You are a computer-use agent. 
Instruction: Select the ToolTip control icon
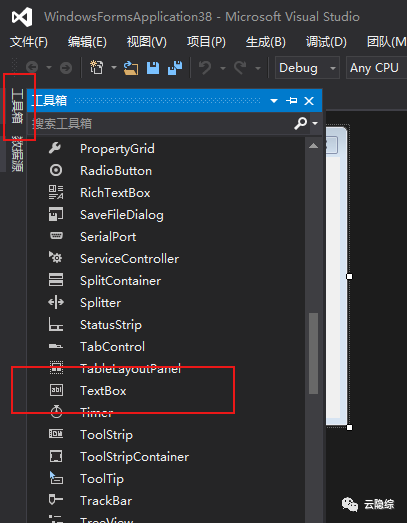coord(56,478)
